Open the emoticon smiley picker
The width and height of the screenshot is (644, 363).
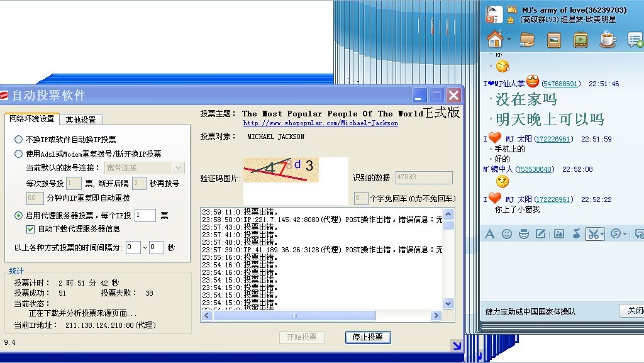coord(507,234)
